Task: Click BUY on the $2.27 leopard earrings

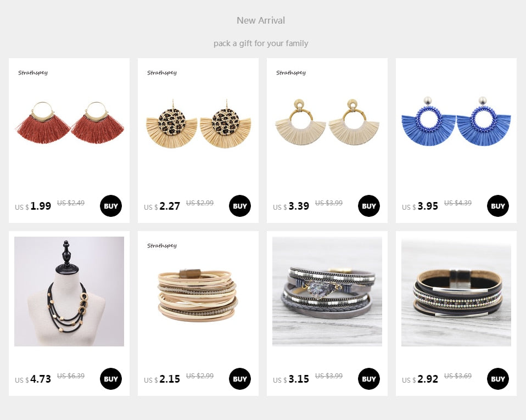Action: [240, 206]
